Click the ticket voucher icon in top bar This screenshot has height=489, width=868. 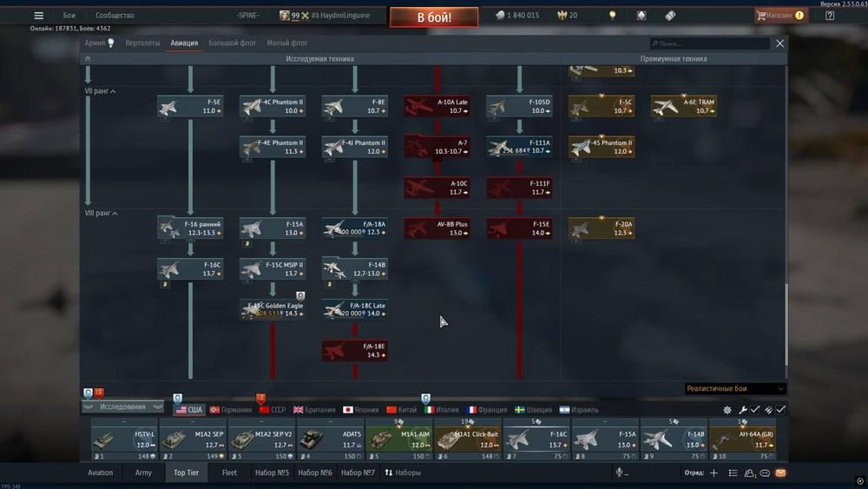tap(670, 16)
